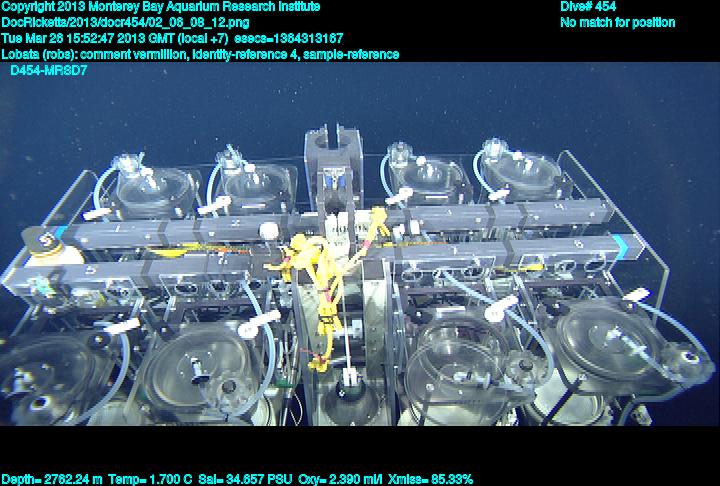The height and width of the screenshot is (486, 720).
Task: Select the Oxy 2.390 ml/l reading
Action: click(x=327, y=479)
